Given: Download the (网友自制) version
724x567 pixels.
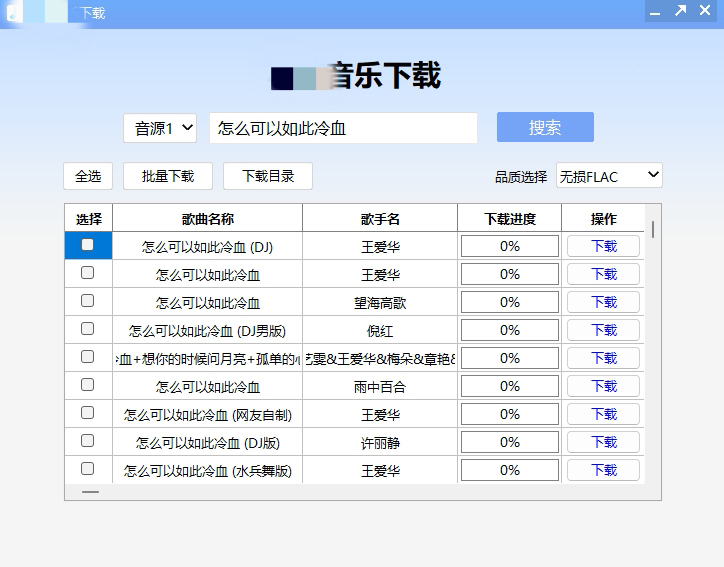Looking at the screenshot, I should [x=603, y=414].
